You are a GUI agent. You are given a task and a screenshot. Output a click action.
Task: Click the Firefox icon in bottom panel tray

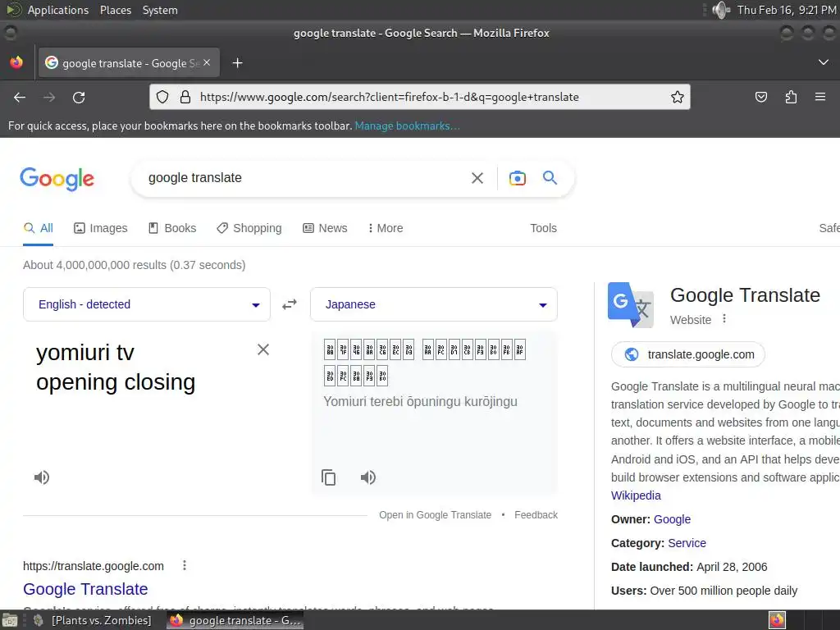(777, 620)
